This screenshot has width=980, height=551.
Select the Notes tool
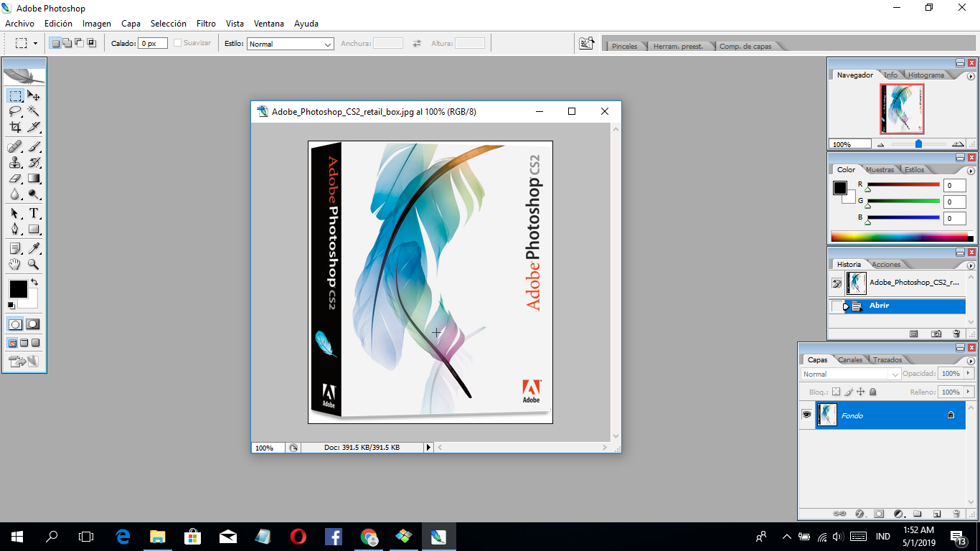tap(15, 249)
